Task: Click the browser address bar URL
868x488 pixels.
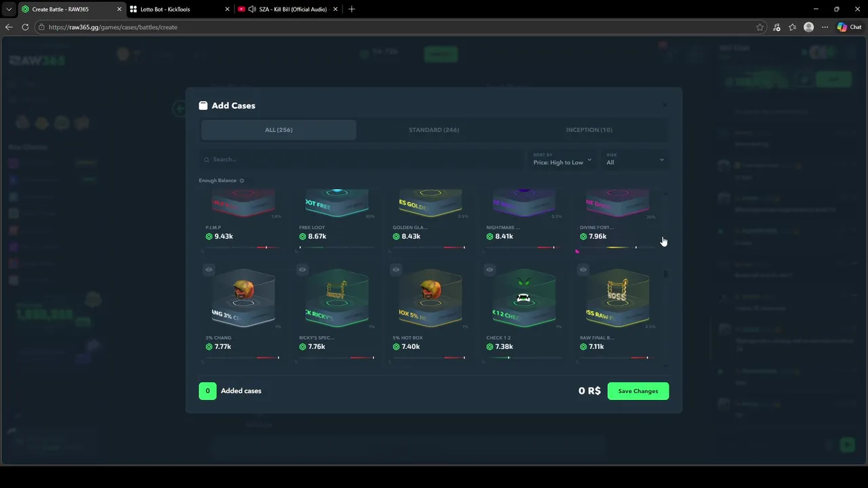Action: [x=113, y=27]
